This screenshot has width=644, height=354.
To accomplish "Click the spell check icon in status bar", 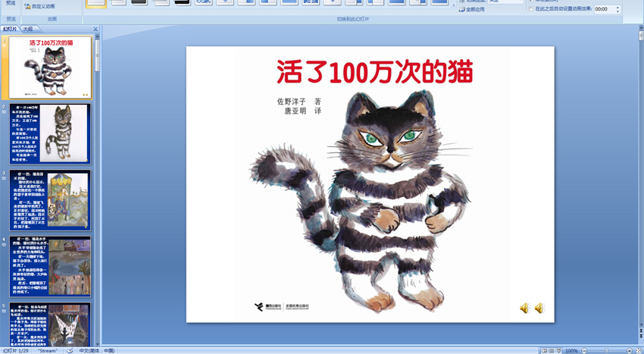I will click(70, 351).
